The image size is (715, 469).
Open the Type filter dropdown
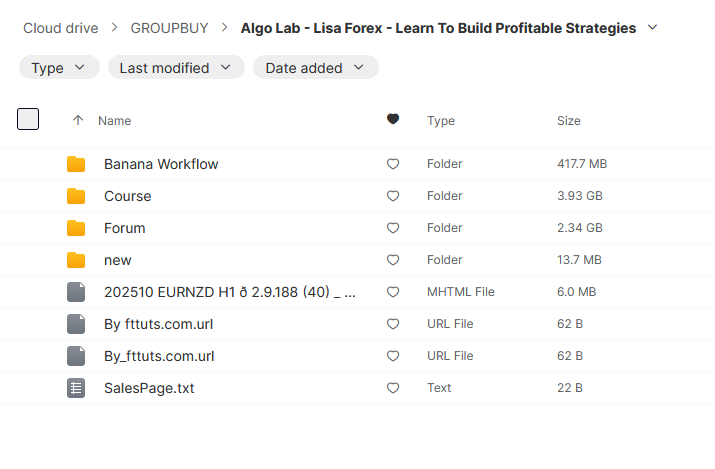pyautogui.click(x=59, y=68)
